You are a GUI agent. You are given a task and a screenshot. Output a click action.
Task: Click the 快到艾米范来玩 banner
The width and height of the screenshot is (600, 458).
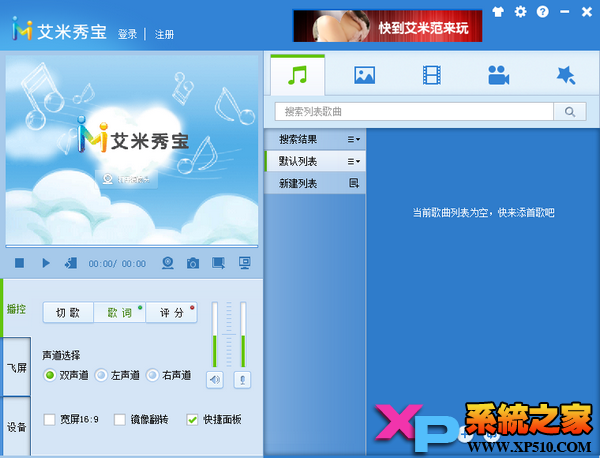click(387, 26)
